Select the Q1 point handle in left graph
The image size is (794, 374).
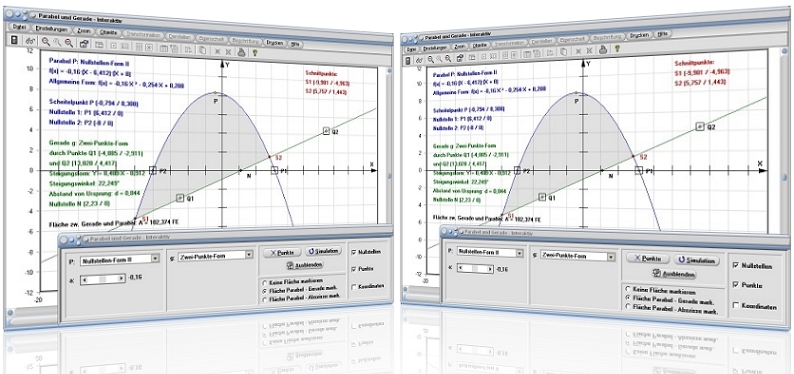(180, 198)
